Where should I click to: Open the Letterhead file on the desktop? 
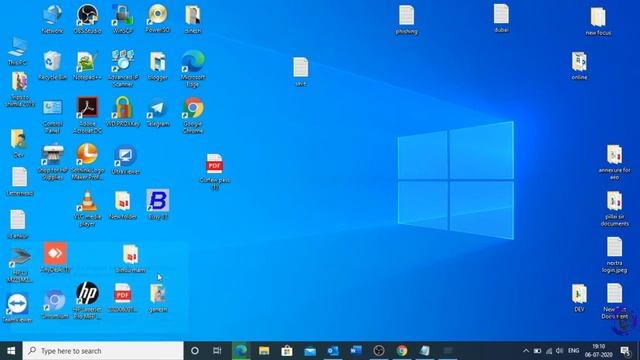click(20, 182)
